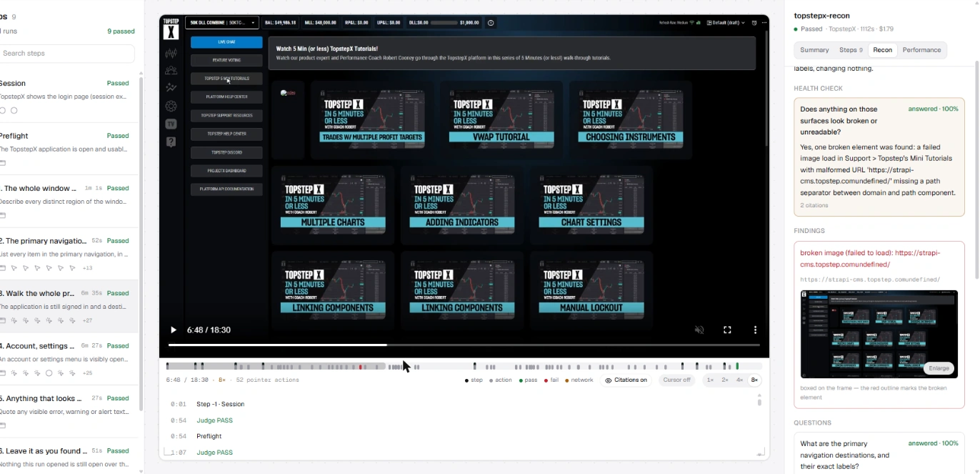
Task: Open Platform API Documentation
Action: 226,189
